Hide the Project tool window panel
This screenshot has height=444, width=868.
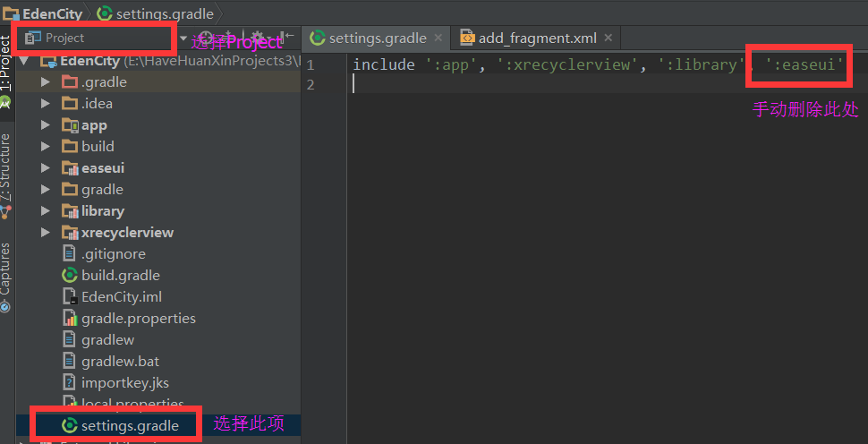[x=287, y=38]
